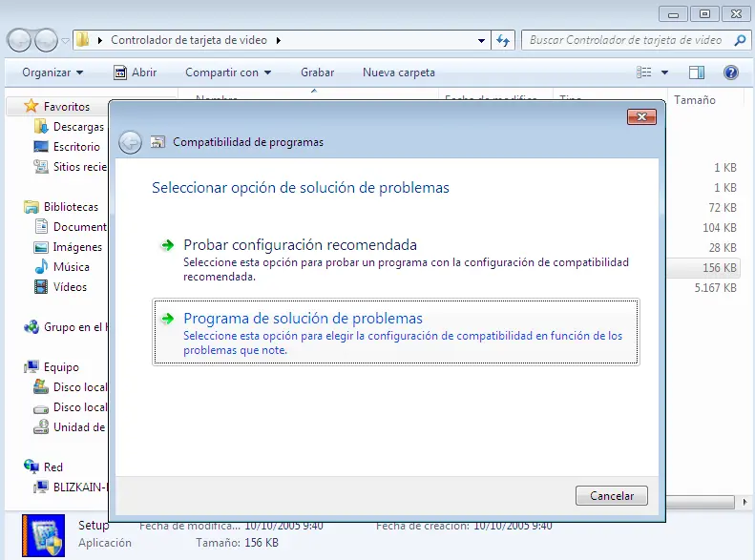
Task: Select Bibliotecas in navigation pane
Action: (61, 207)
